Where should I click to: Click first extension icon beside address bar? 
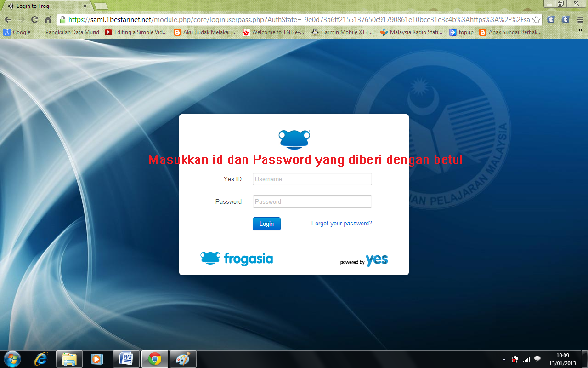551,20
